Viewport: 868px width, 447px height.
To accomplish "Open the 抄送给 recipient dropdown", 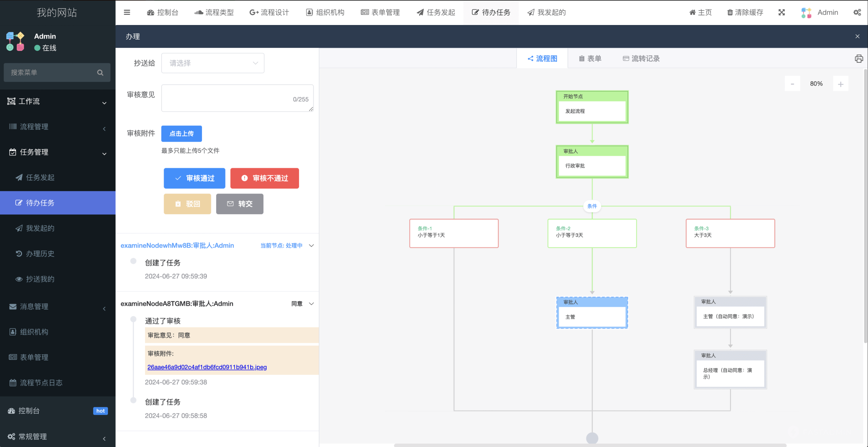I will tap(212, 63).
